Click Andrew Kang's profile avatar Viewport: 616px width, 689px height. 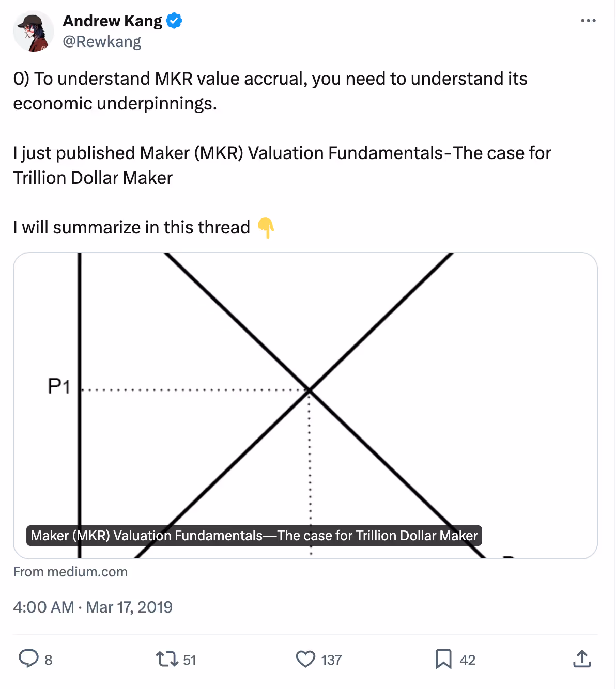point(33,31)
